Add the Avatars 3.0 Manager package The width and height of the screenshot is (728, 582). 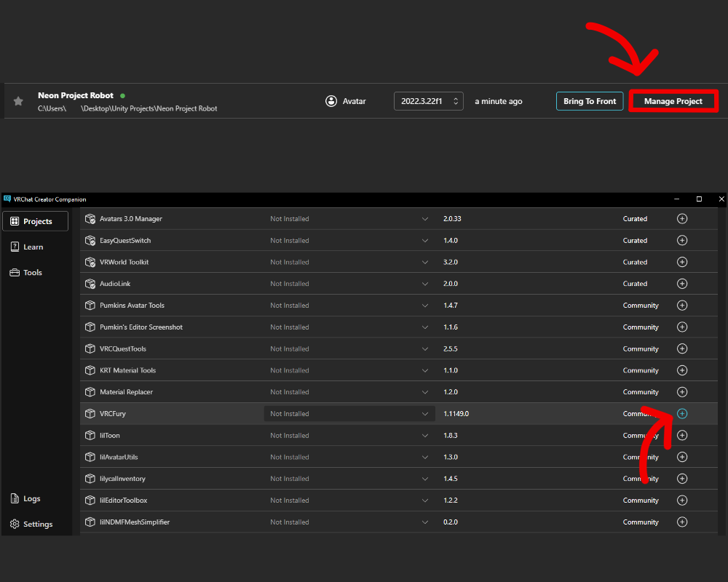point(682,218)
